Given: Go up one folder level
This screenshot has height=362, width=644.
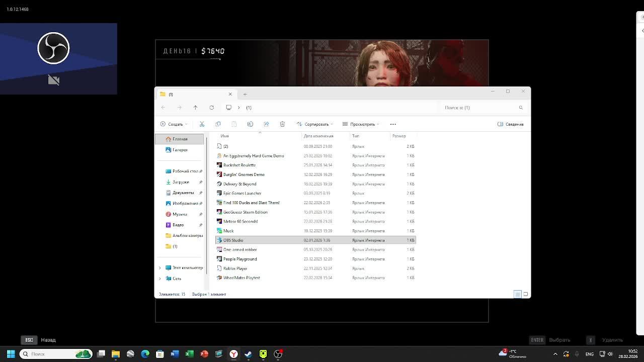Looking at the screenshot, I should point(195,108).
